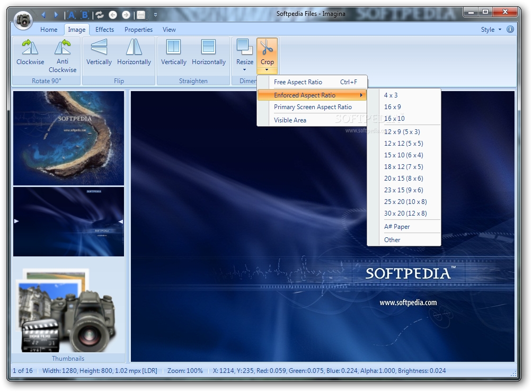The width and height of the screenshot is (532, 392).
Task: Open the camera application menu button
Action: (x=23, y=20)
